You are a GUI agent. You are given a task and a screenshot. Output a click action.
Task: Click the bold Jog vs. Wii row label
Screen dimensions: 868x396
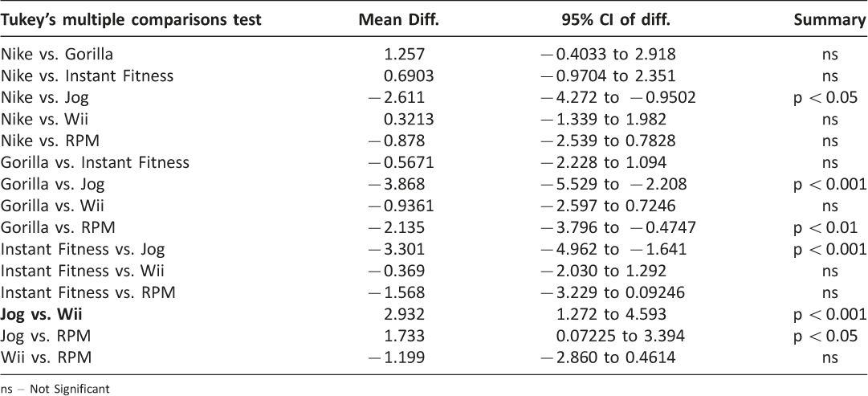coord(42,314)
